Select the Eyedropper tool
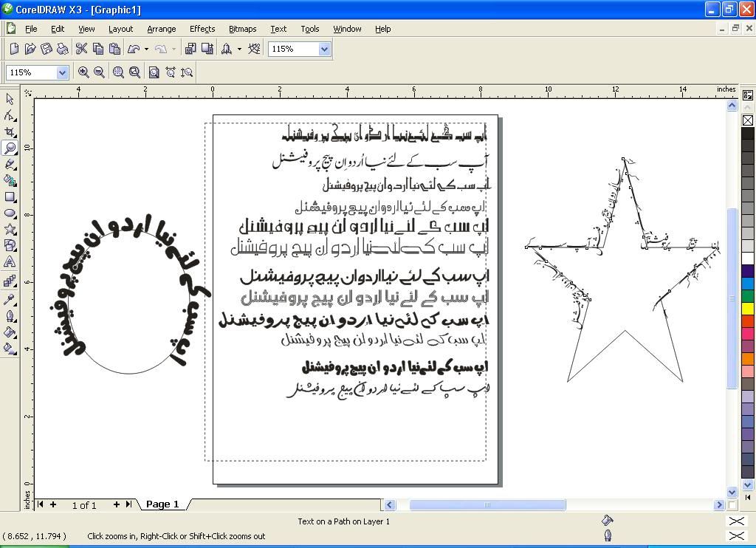This screenshot has height=548, width=756. click(10, 300)
